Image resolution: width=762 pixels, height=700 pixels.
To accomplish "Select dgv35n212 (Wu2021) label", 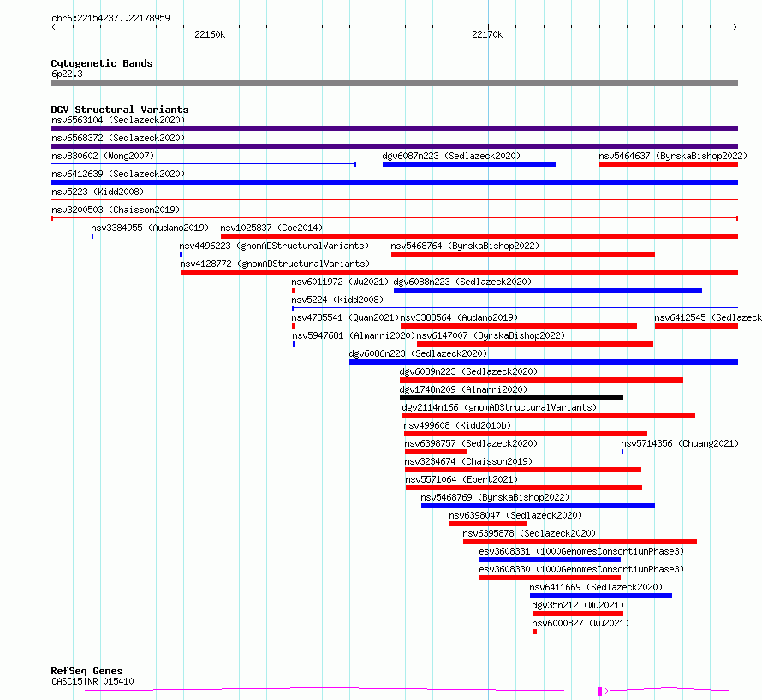I will click(578, 605).
